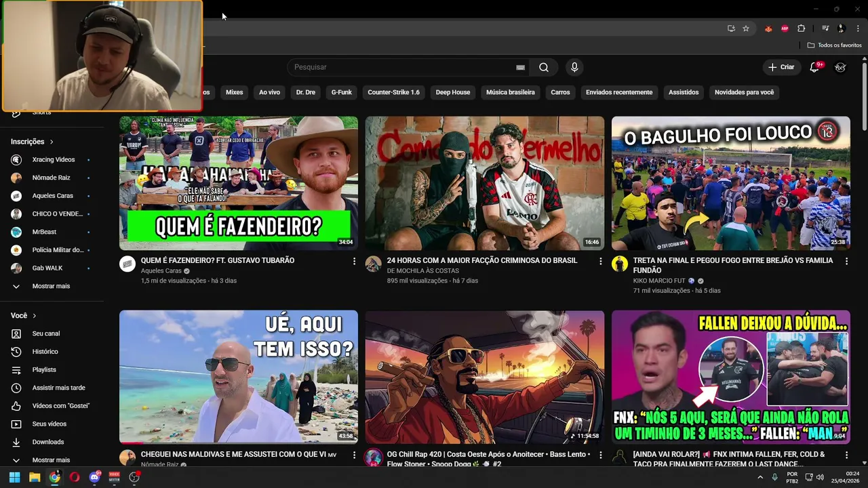Image resolution: width=868 pixels, height=488 pixels.
Task: Open the Inscrições section heading arrow
Action: (51, 142)
